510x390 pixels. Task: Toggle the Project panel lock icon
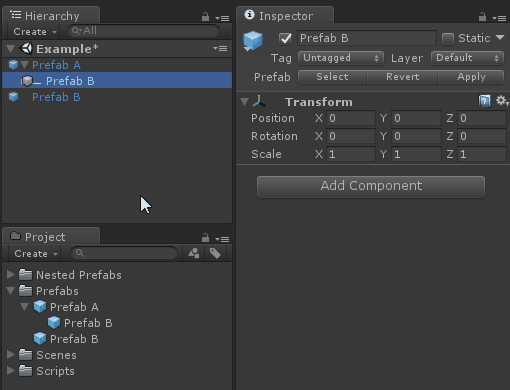[x=205, y=238]
